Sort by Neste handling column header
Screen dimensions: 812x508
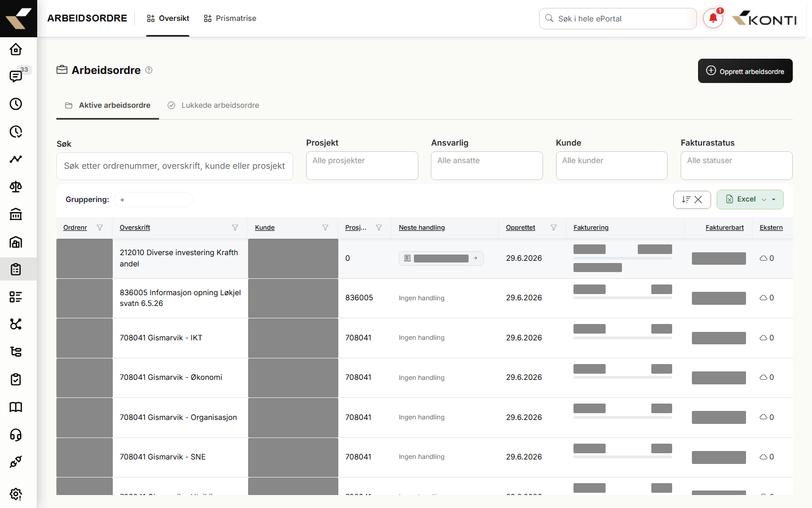[422, 227]
